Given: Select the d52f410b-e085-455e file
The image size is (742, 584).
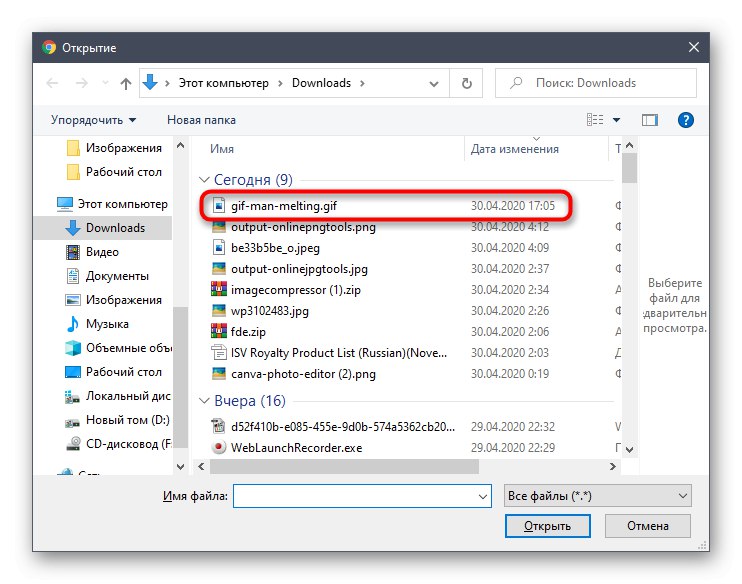Looking at the screenshot, I should click(x=343, y=426).
